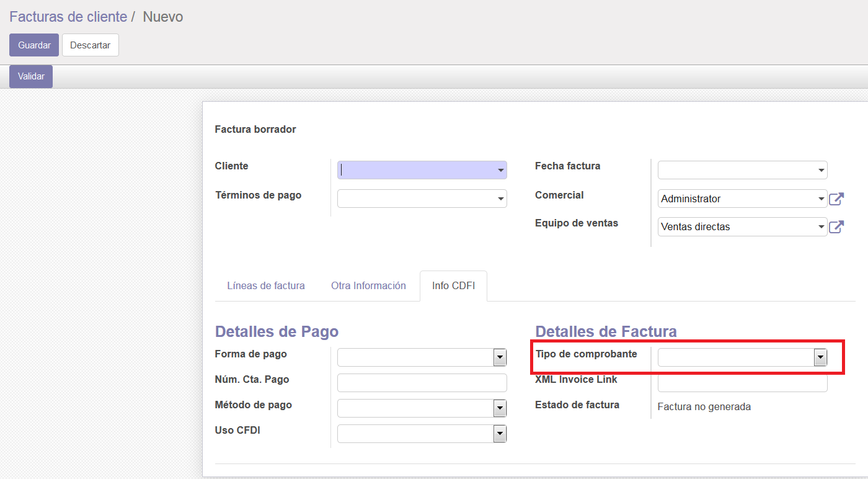Viewport: 868px width, 479px height.
Task: Click the Validar button
Action: click(31, 76)
